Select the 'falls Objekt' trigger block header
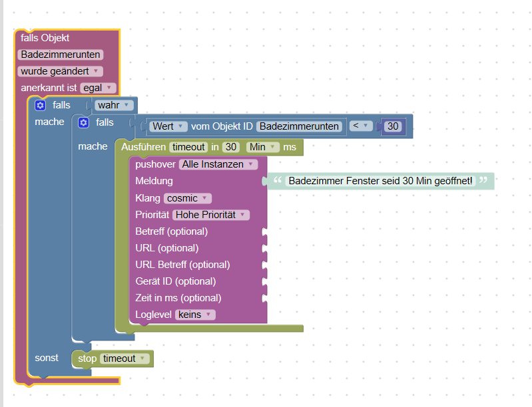532x407 pixels. pyautogui.click(x=45, y=38)
